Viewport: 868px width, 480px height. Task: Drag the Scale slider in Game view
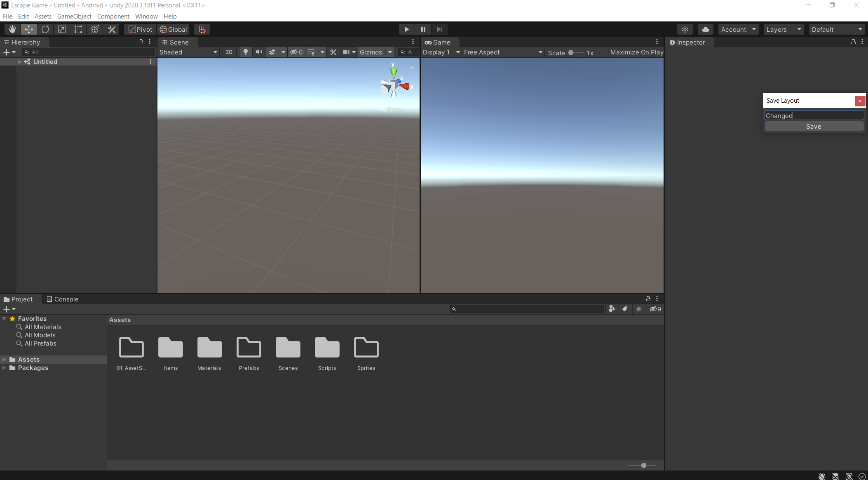(x=571, y=52)
